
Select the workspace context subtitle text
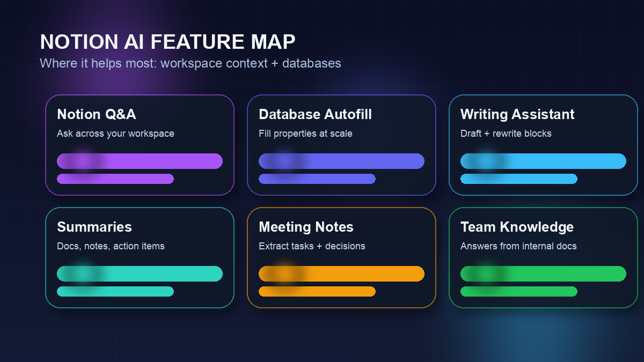190,63
